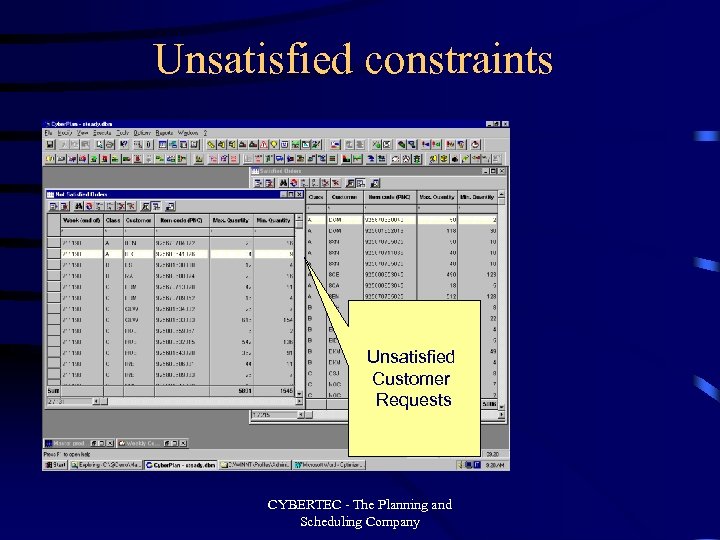Click filter field under Customer in Not Satisfied Orders
This screenshot has height=540, width=720.
point(139,231)
